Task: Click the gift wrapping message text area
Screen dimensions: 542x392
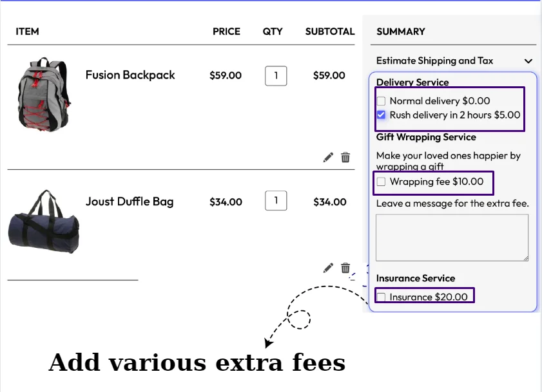Action: pos(451,237)
